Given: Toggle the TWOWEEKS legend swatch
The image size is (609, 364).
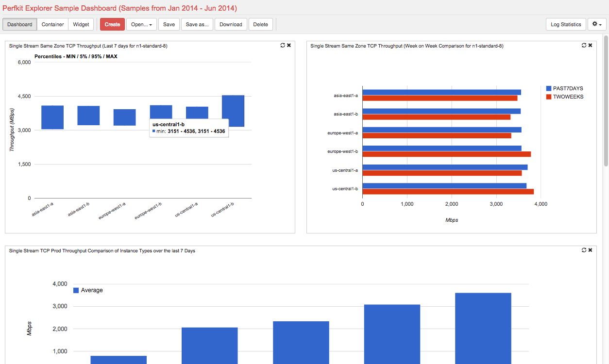Looking at the screenshot, I should [x=549, y=97].
